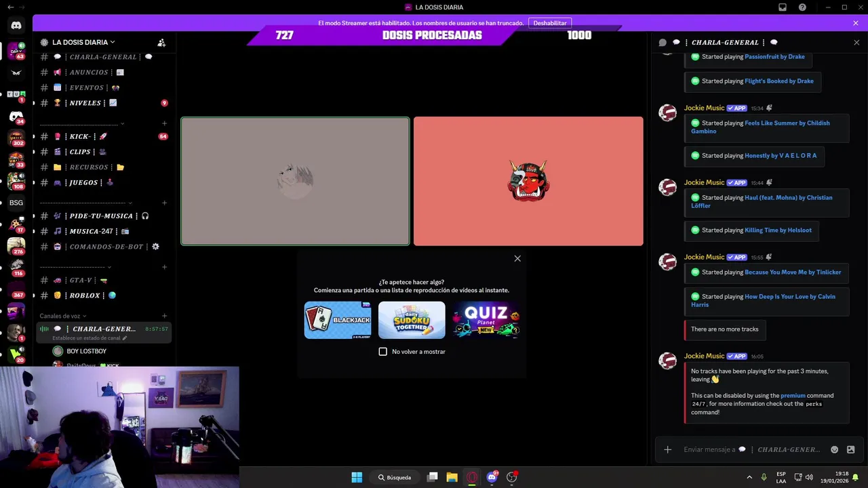This screenshot has height=488, width=868.
Task: Create channel with plus above PIDE-TU-MUSICA
Action: [x=164, y=203]
